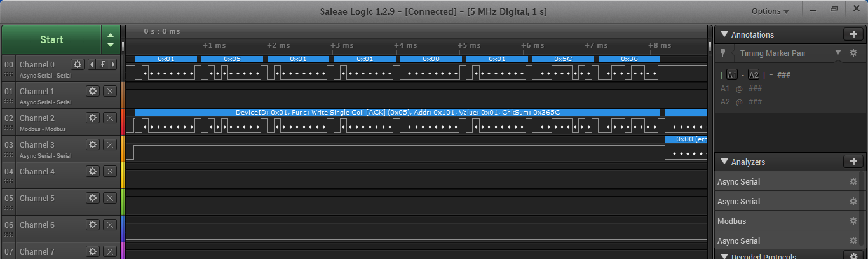
Task: Open Modbus analyzer settings gear
Action: point(853,221)
